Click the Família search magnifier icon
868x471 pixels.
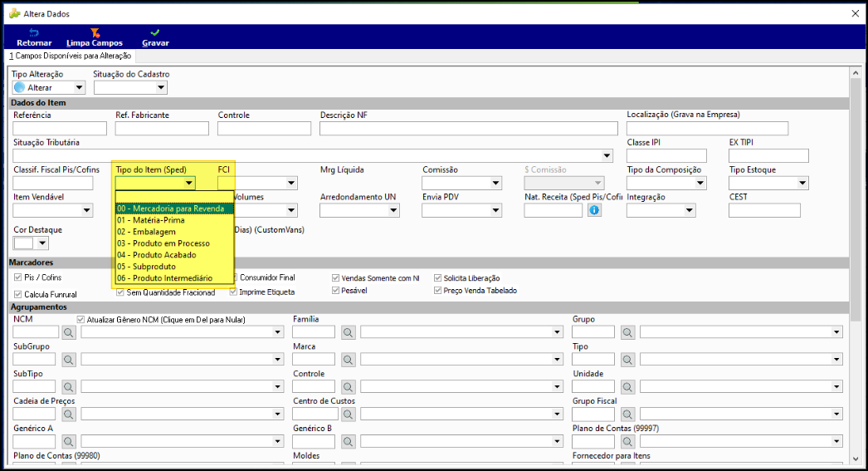coord(348,332)
